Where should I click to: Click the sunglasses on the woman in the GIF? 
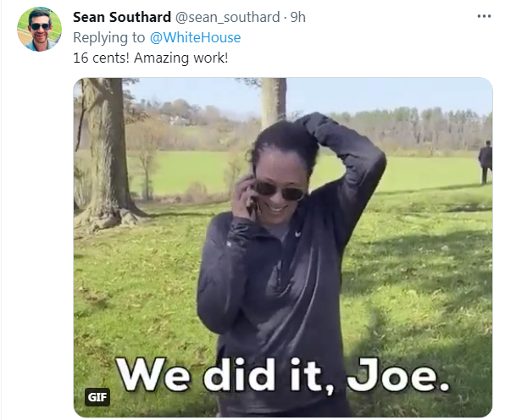(x=280, y=190)
